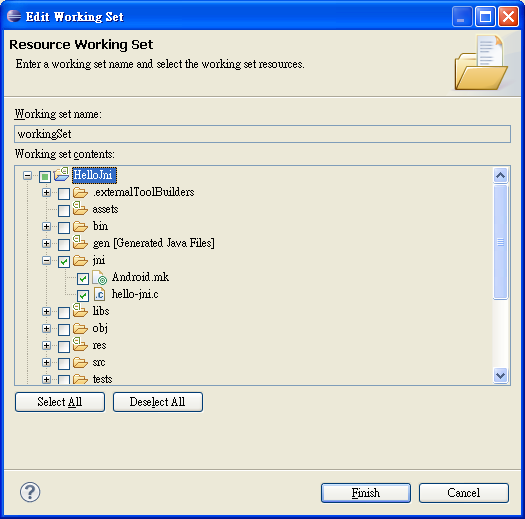Image resolution: width=525 pixels, height=519 pixels.
Task: Open help with the question mark icon
Action: [30, 492]
